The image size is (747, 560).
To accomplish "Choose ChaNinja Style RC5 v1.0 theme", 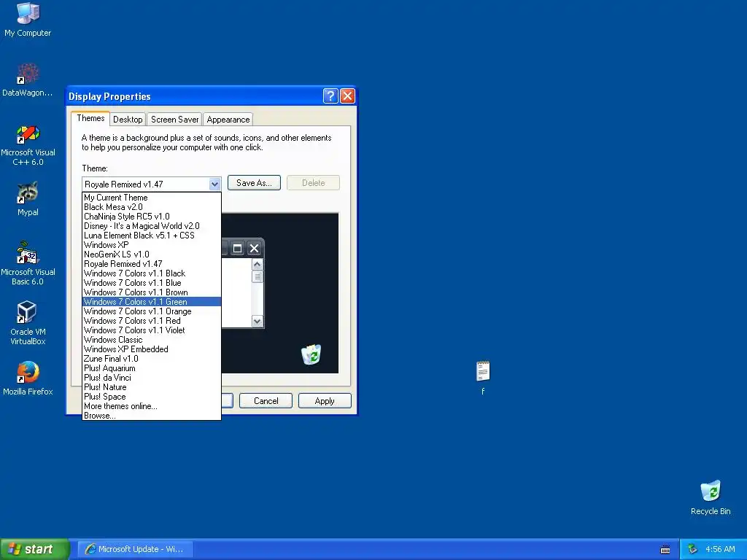I will click(x=152, y=216).
